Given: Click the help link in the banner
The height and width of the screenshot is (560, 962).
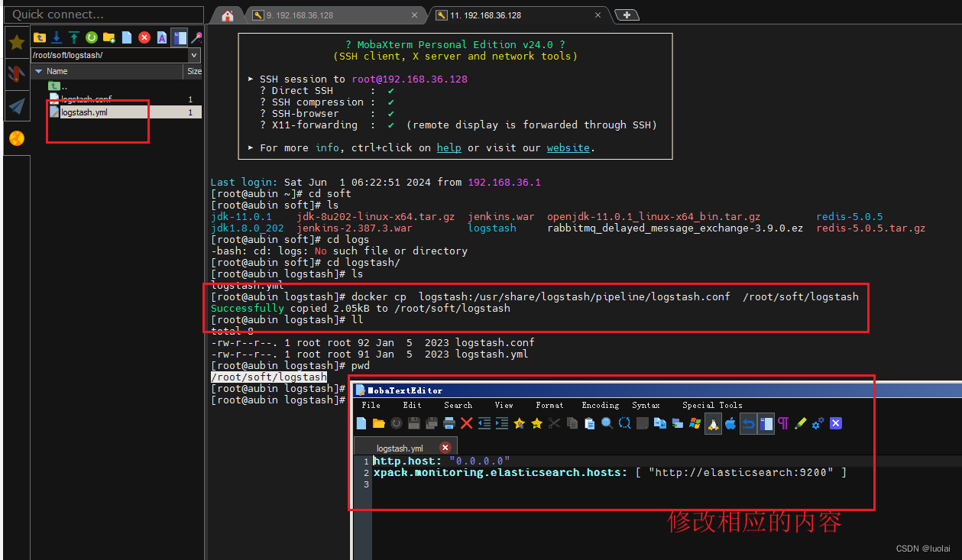Looking at the screenshot, I should pyautogui.click(x=449, y=147).
